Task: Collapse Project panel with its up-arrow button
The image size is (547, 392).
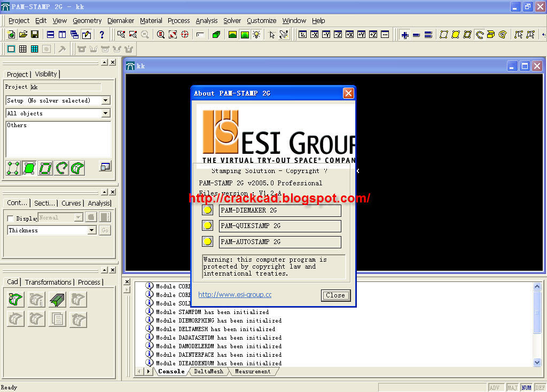Action: (104, 62)
